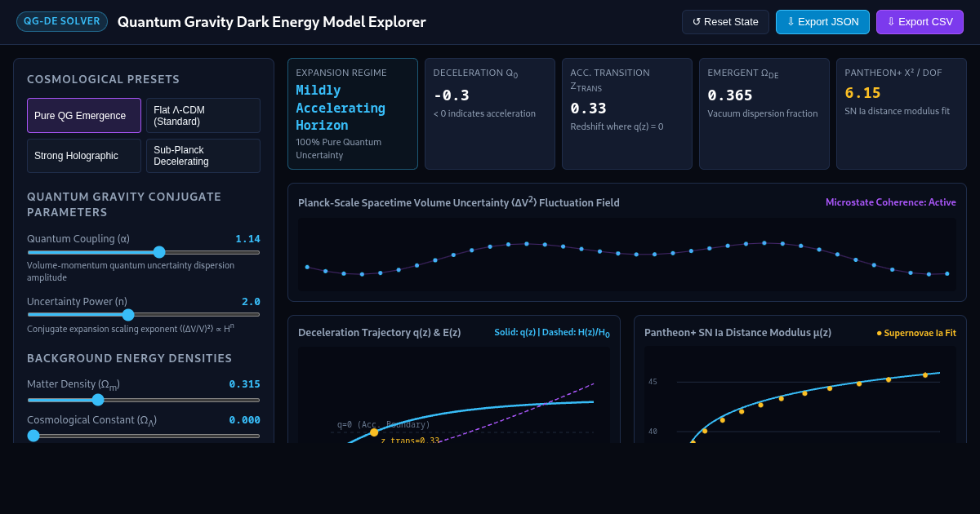Pick the Sub-Planck Decelerating preset
Image resolution: width=980 pixels, height=514 pixels.
203,156
